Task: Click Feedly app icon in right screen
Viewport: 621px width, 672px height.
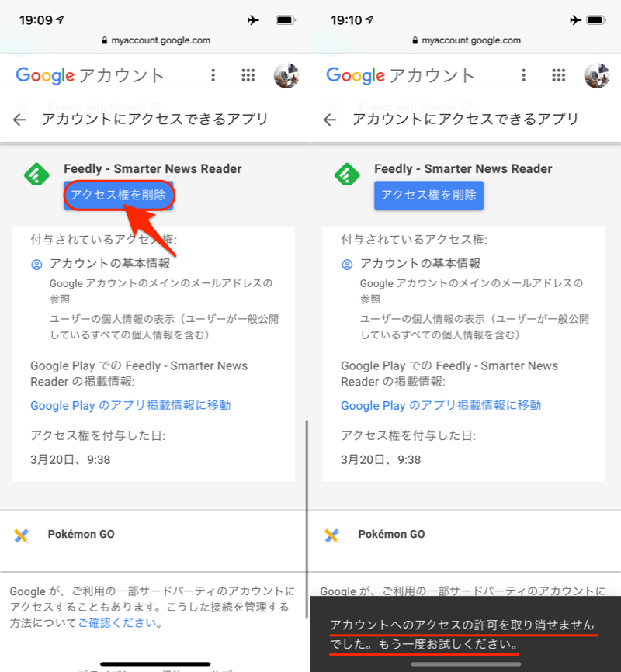Action: (x=348, y=175)
